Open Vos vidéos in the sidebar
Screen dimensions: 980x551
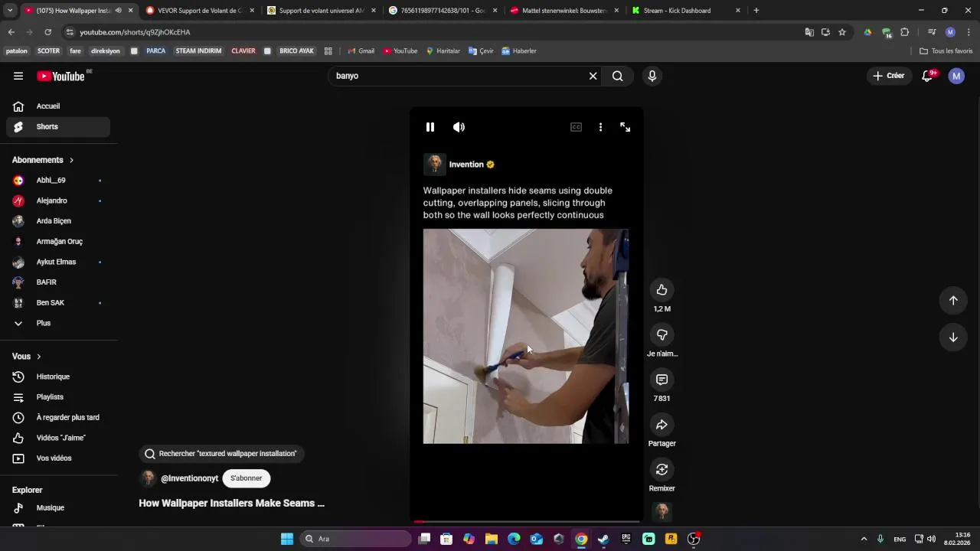click(58, 458)
